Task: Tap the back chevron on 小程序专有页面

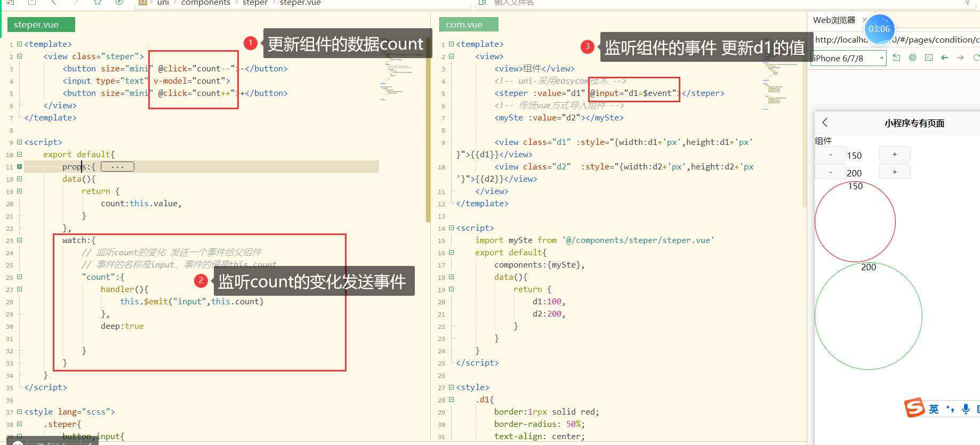Action: coord(825,123)
